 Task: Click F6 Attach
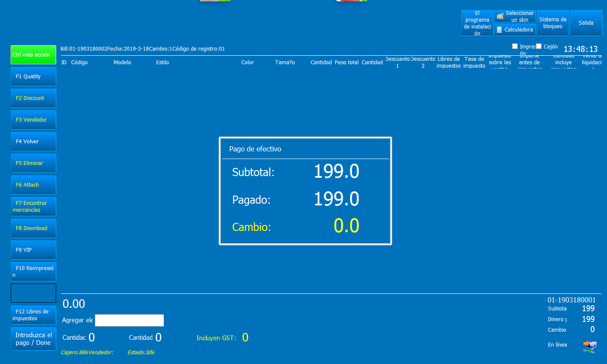coord(33,185)
